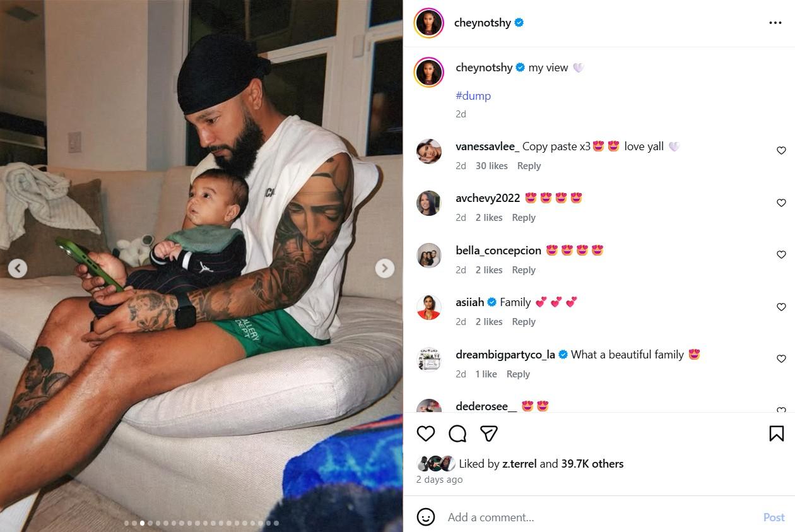This screenshot has height=532, width=795.
Task: Share the post via paper plane icon
Action: point(489,434)
